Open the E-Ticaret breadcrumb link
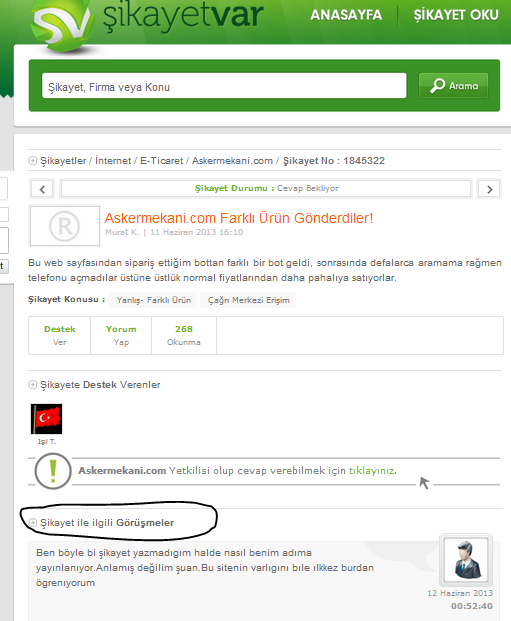 pos(162,161)
